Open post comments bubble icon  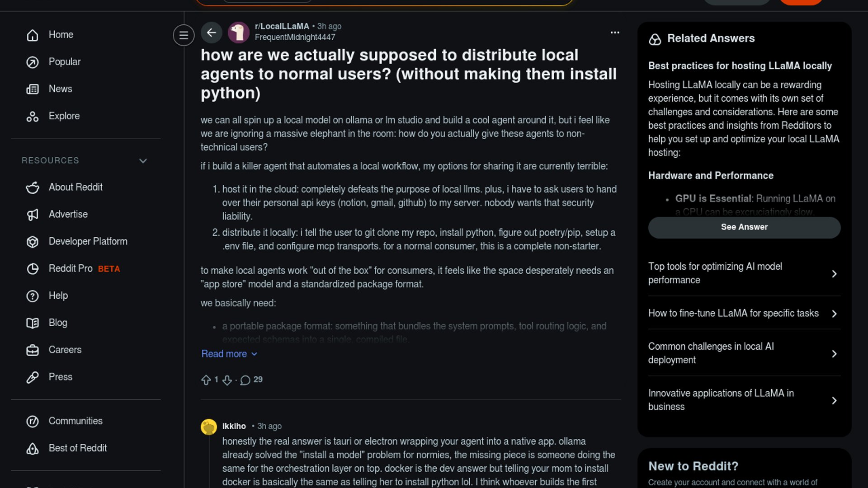point(245,380)
